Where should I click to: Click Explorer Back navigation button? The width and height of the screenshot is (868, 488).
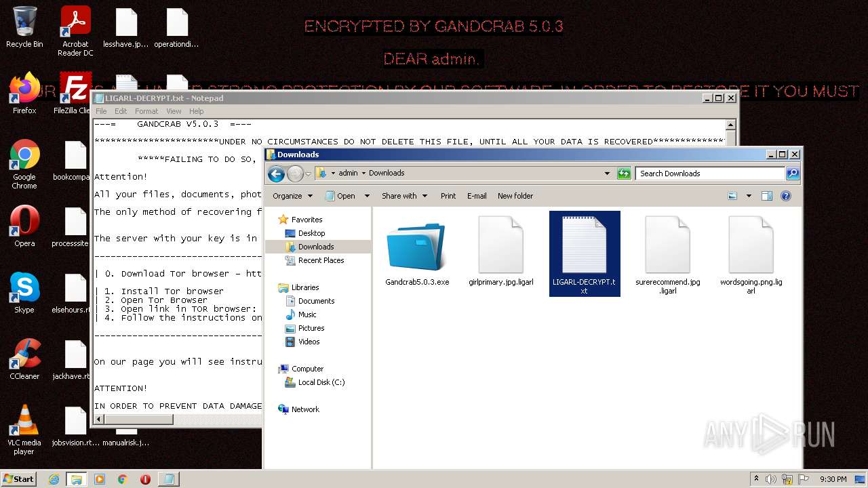click(x=276, y=174)
